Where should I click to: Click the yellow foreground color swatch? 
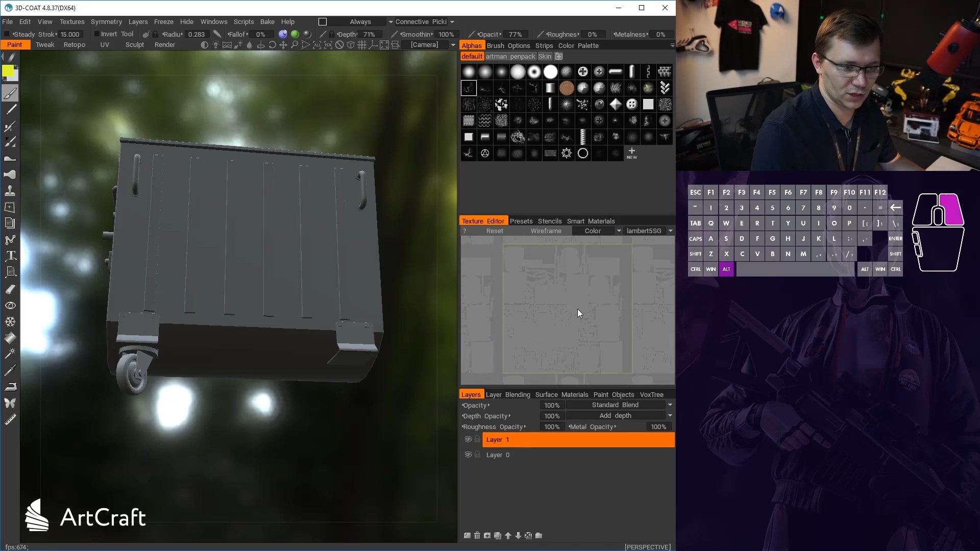[x=8, y=71]
